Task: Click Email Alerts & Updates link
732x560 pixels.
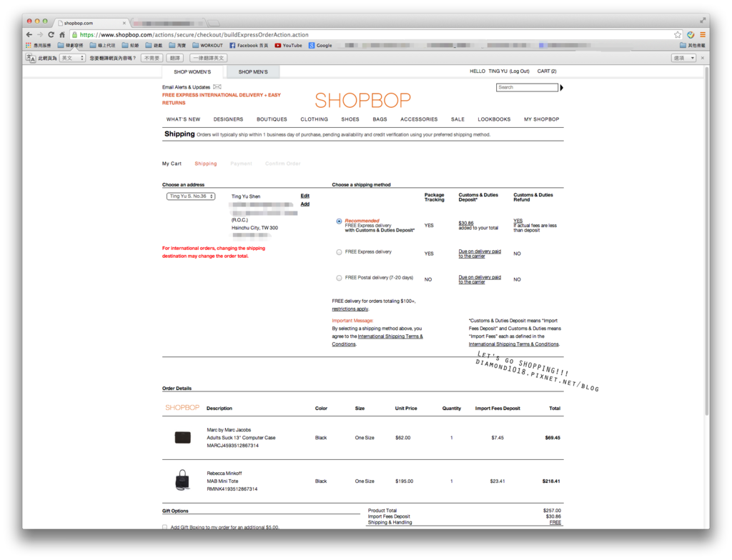Action: pyautogui.click(x=186, y=87)
